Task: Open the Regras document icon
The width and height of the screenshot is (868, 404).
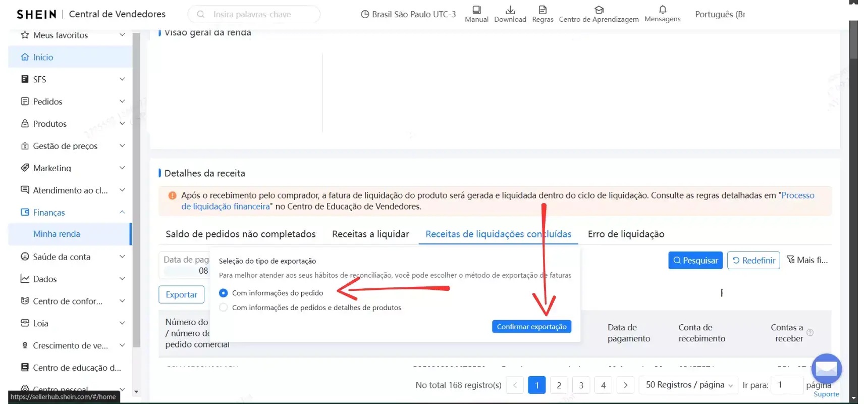Action: [x=542, y=10]
